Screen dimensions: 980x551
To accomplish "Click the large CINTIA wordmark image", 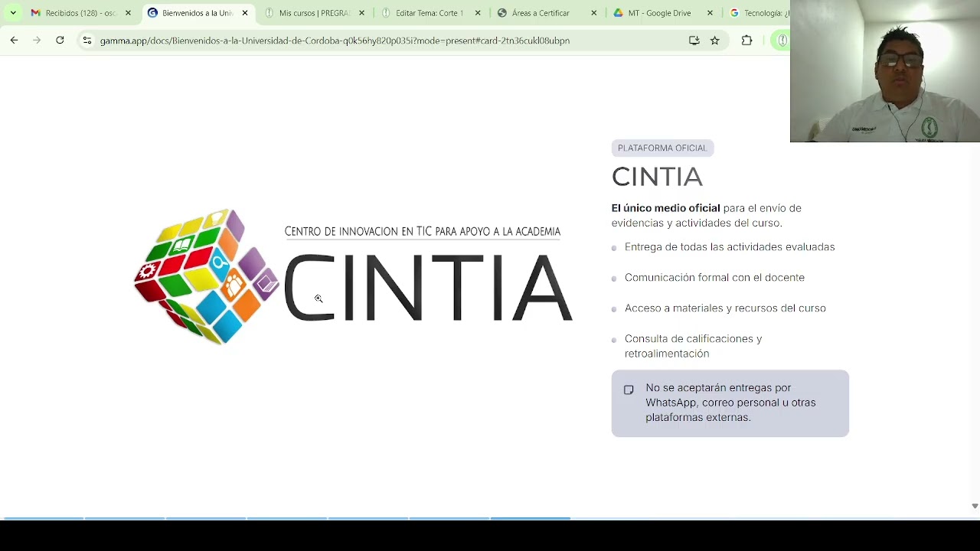I will pos(428,288).
